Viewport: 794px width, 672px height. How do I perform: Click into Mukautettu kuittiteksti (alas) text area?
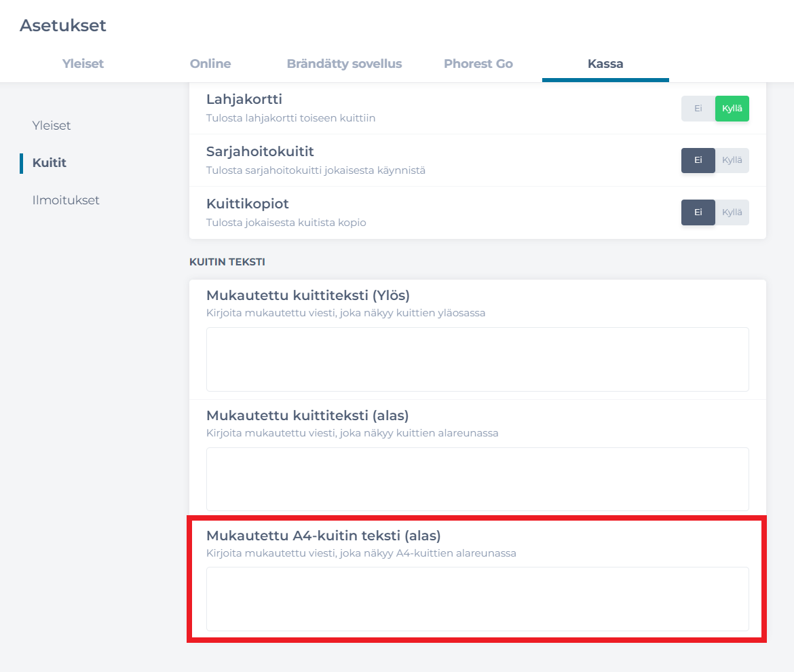477,479
